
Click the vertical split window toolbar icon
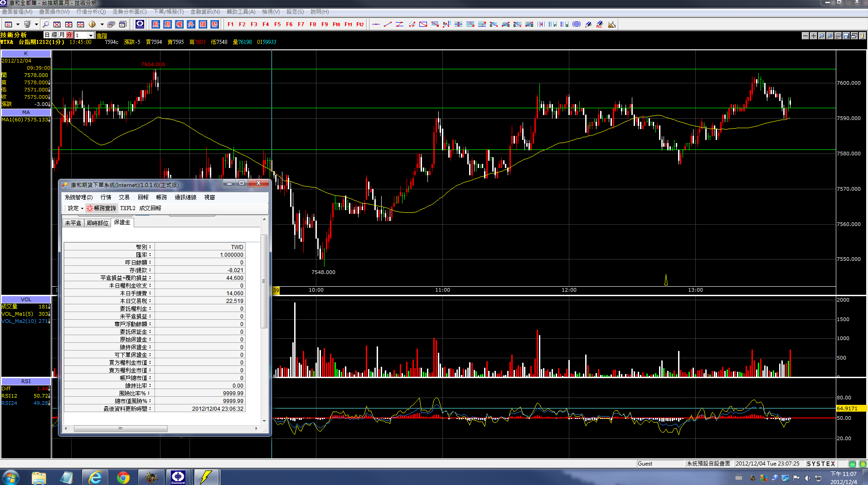click(69, 24)
